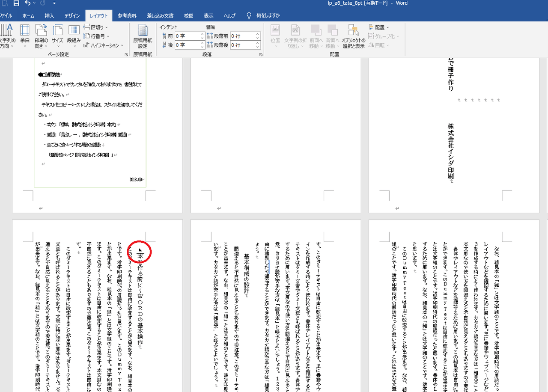The width and height of the screenshot is (548, 392).
Task: Save the document from the quick access toolbar
Action: pyautogui.click(x=16, y=3)
